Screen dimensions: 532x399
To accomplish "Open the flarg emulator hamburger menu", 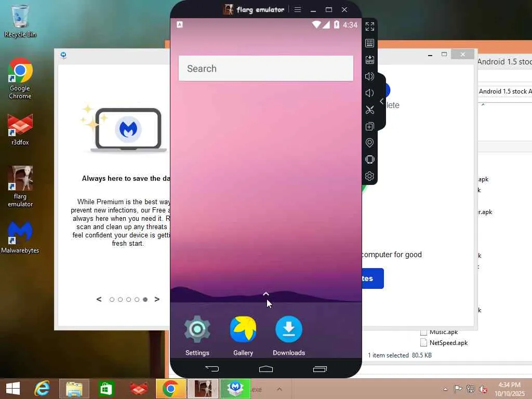I will 298,9.
